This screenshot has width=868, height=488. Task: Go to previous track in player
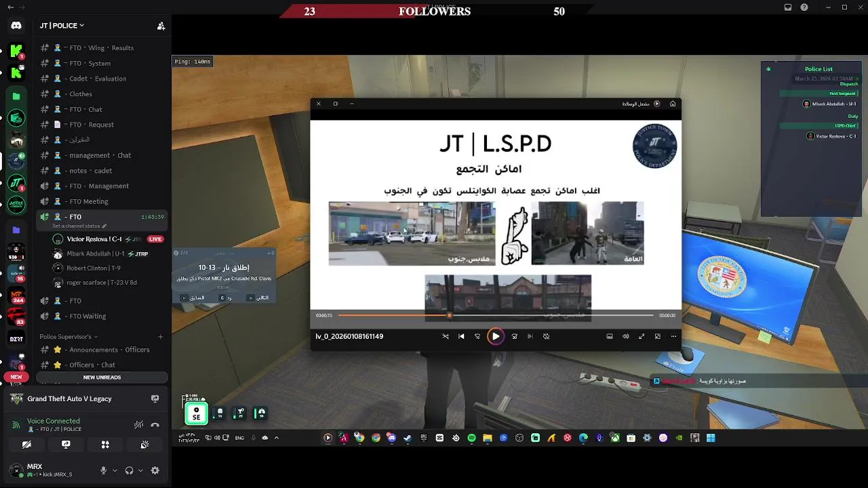click(x=461, y=336)
